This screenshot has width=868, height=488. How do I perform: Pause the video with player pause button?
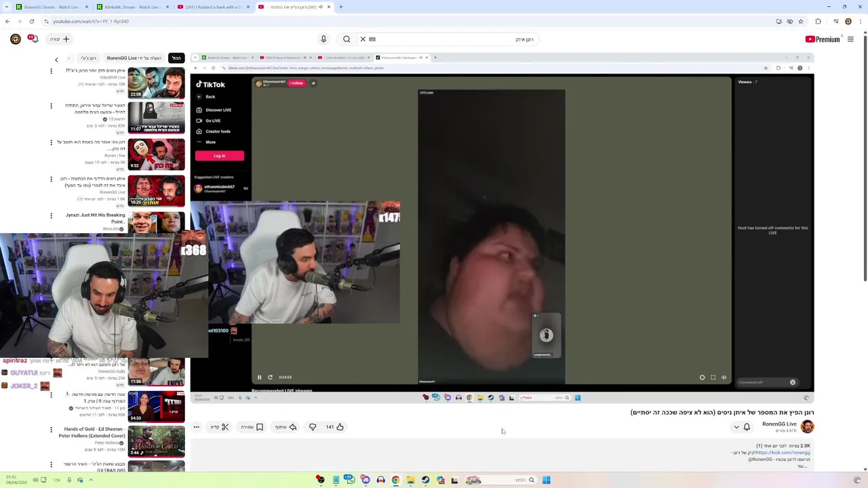[259, 378]
